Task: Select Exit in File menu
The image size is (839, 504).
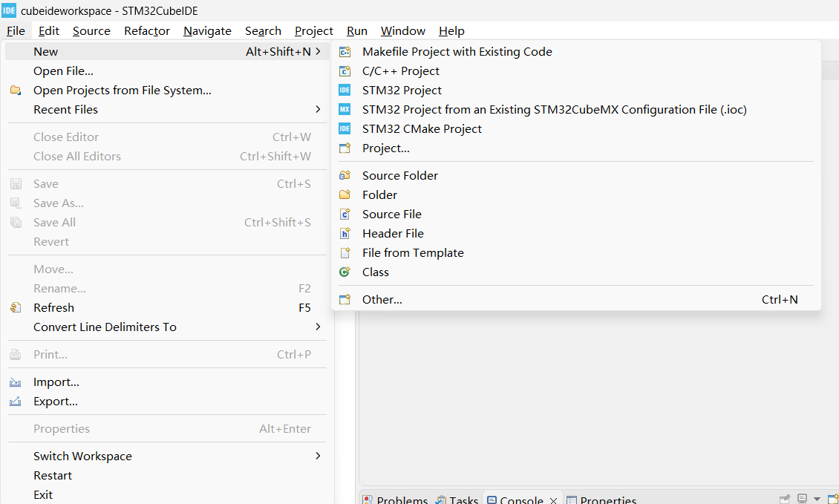Action: 167,495
